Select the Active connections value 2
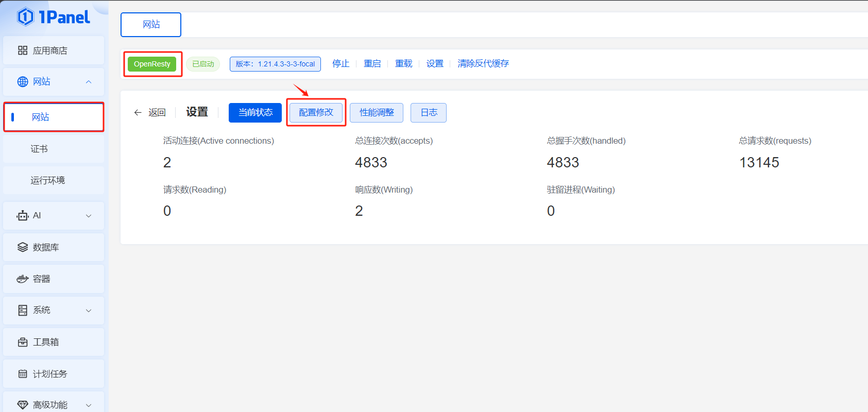The image size is (868, 412). point(167,163)
